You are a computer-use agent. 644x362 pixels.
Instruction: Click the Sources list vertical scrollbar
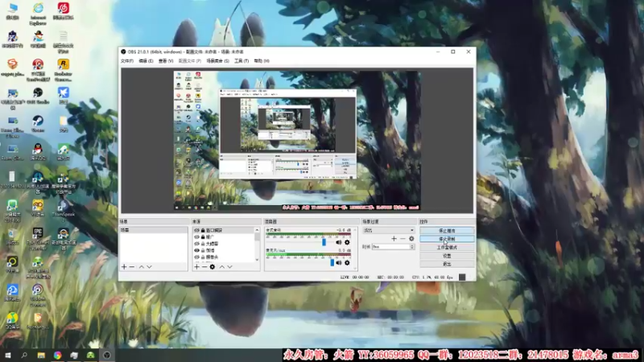(257, 244)
